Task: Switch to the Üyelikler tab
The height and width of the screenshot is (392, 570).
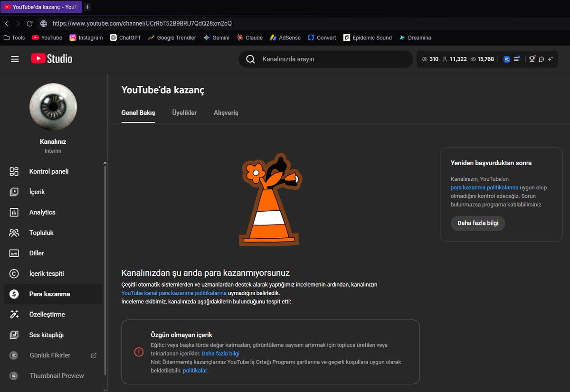Action: tap(184, 112)
